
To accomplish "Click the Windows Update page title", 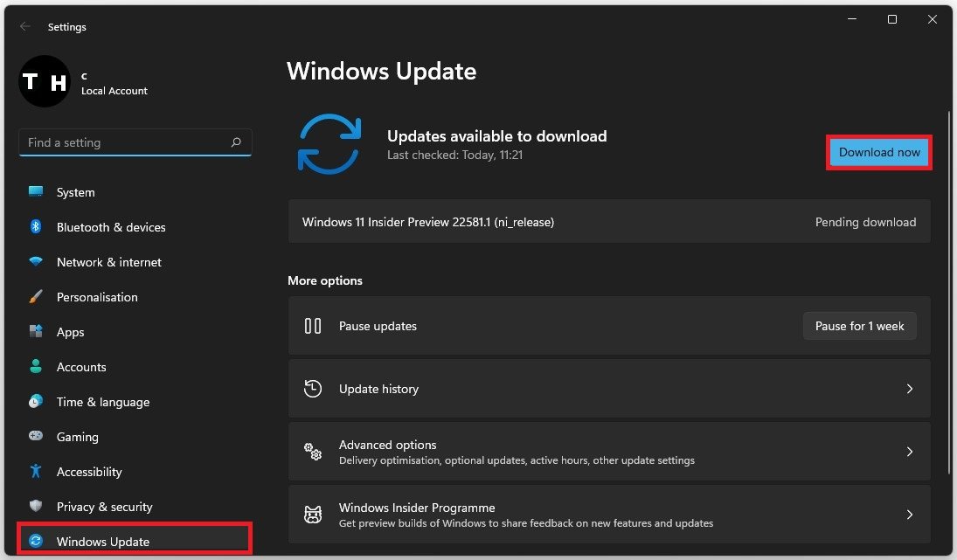I will (381, 71).
